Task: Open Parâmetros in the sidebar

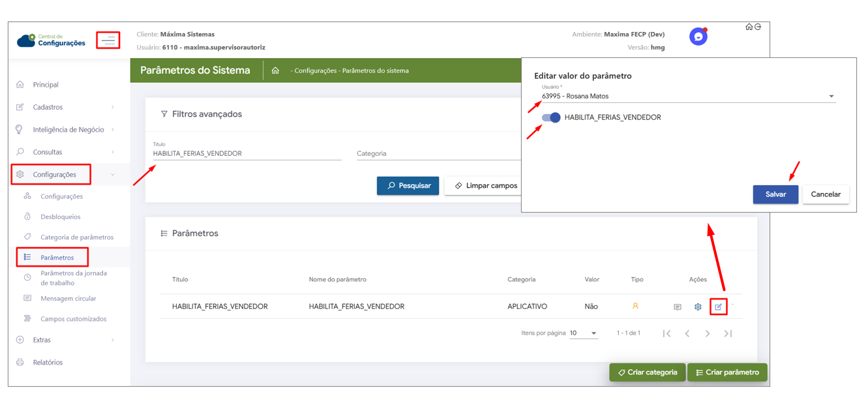Action: coord(57,258)
